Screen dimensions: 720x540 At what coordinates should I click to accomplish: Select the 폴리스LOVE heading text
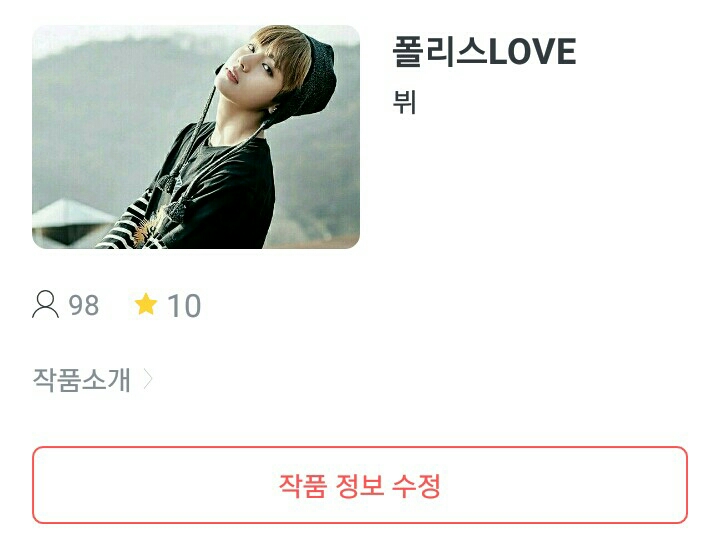484,51
